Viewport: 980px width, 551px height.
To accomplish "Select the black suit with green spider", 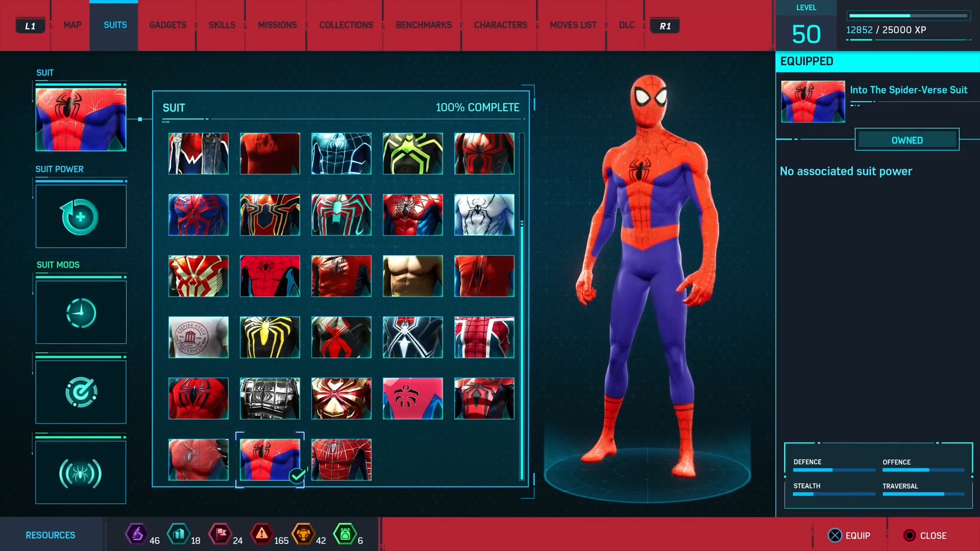I will [413, 154].
